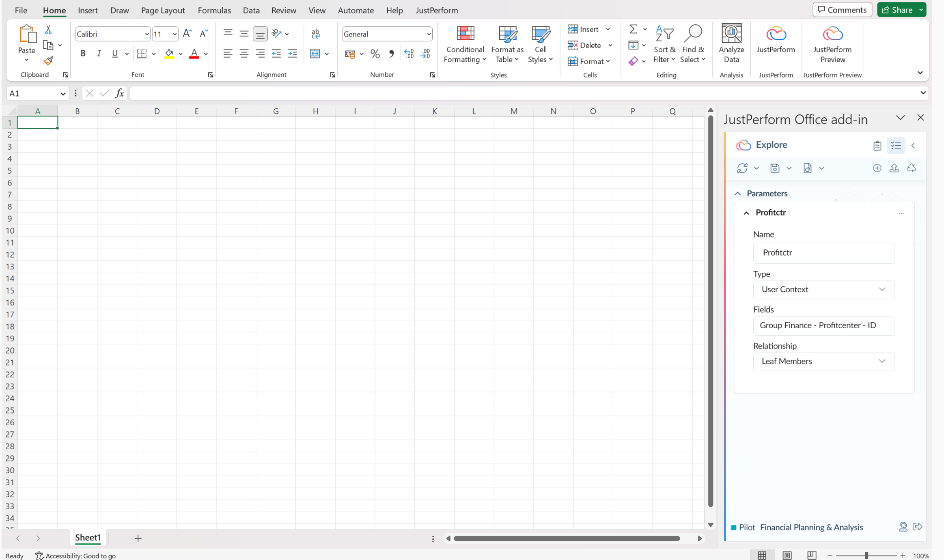Screen dimensions: 944x560
Task: Click the Refresh icon in Explore toolbar
Action: (743, 168)
